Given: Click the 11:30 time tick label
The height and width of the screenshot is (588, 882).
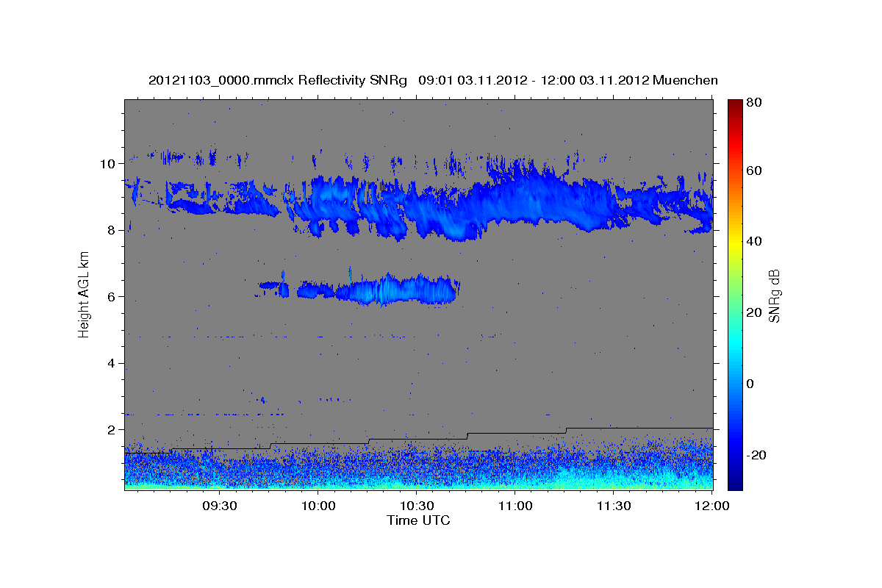Looking at the screenshot, I should tap(614, 506).
